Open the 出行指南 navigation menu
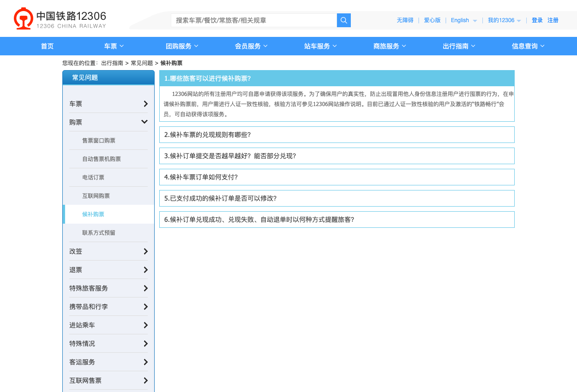Screen dimensions: 577x392 pyautogui.click(x=459, y=46)
